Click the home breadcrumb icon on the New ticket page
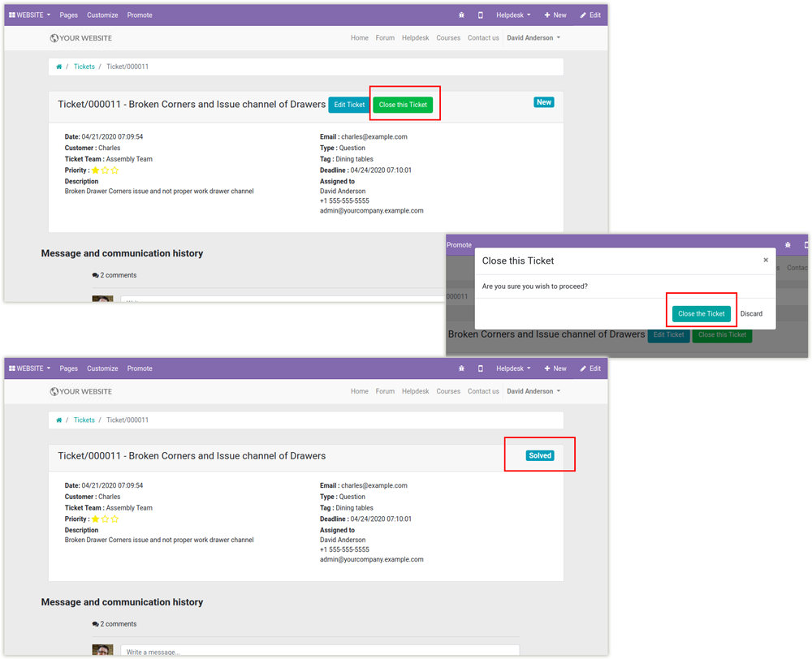Image resolution: width=812 pixels, height=659 pixels. (x=58, y=67)
